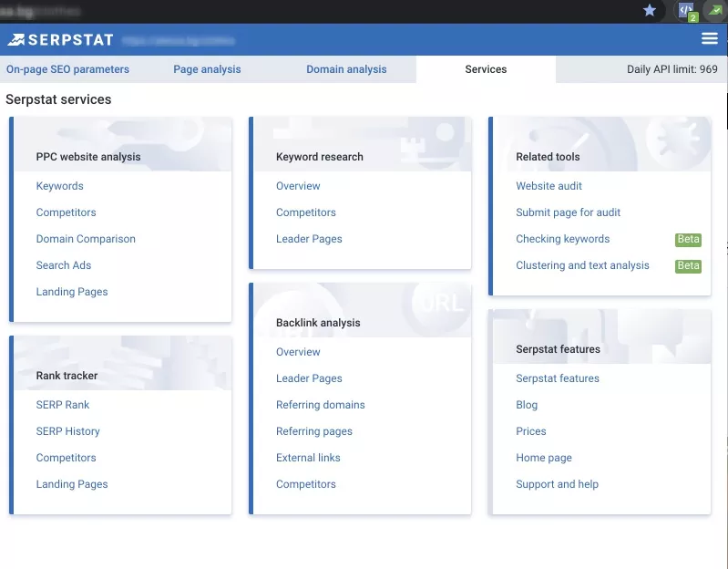Open Search Ads link
This screenshot has height=569, width=728.
click(x=64, y=265)
